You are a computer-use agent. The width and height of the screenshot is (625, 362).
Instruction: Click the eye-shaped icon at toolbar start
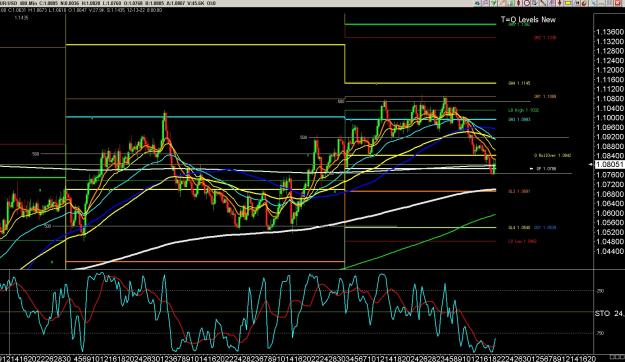(477, 3)
